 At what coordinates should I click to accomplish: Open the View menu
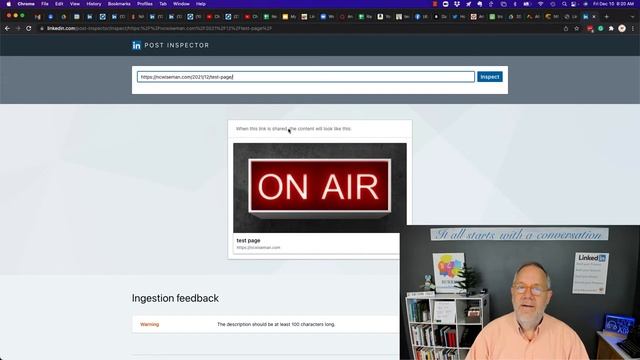(x=75, y=4)
